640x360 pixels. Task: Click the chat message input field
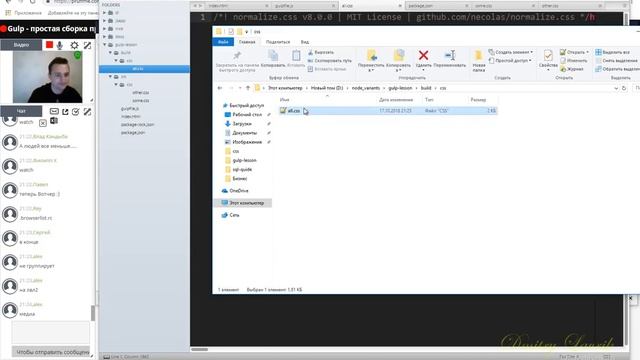(x=51, y=333)
